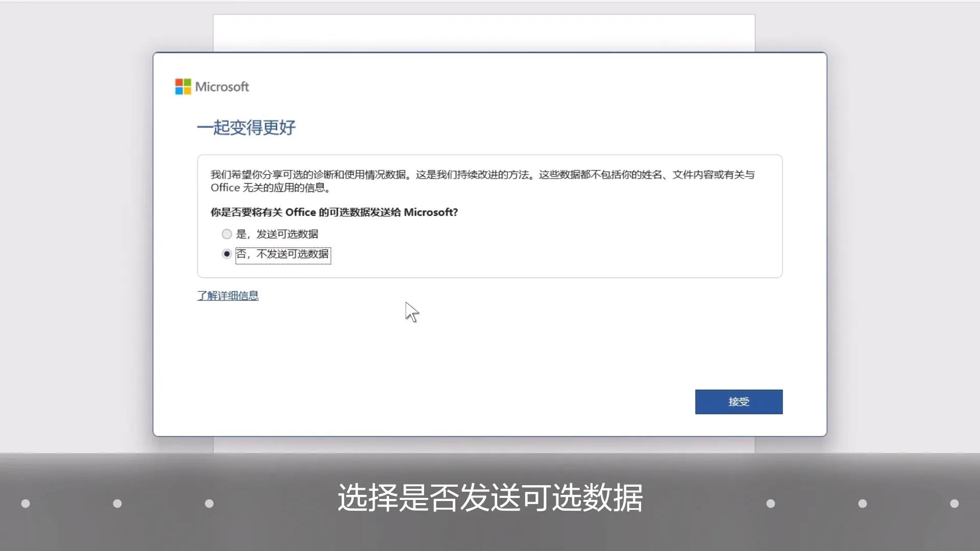The width and height of the screenshot is (980, 551).
Task: Click the label text "是，发送可选数据"
Action: coord(278,234)
